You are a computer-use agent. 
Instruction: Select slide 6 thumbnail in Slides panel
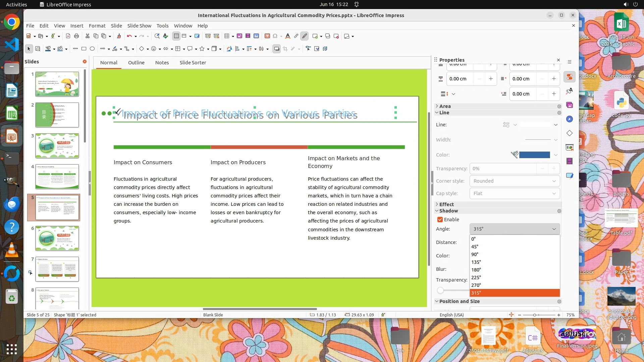point(57,238)
